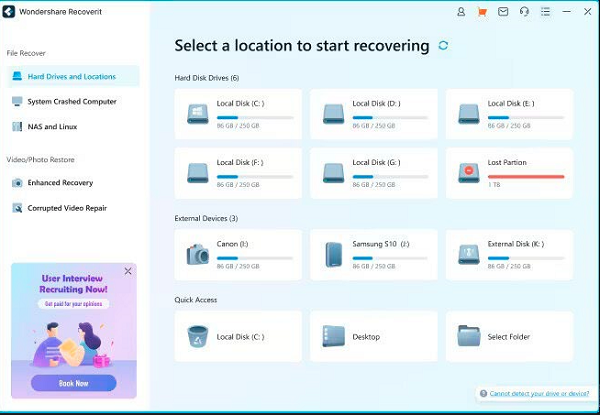The image size is (600, 415).
Task: Click the 'Hard Disk Drives (6)' heading
Action: point(207,78)
